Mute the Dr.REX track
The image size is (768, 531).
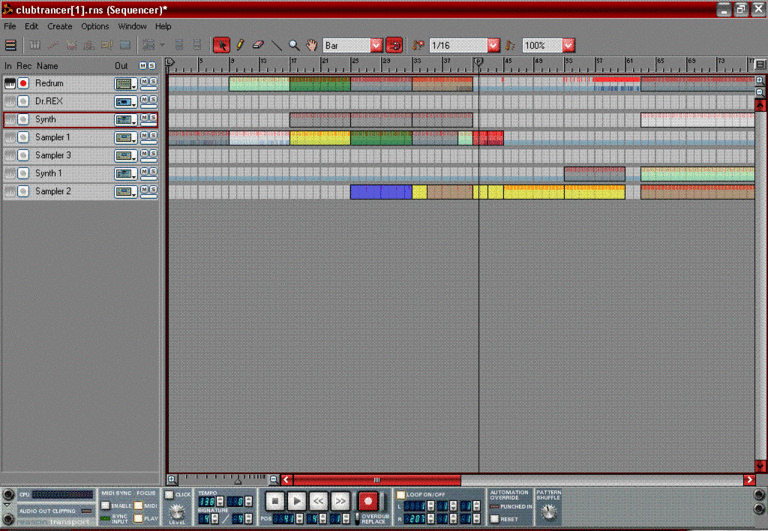144,99
